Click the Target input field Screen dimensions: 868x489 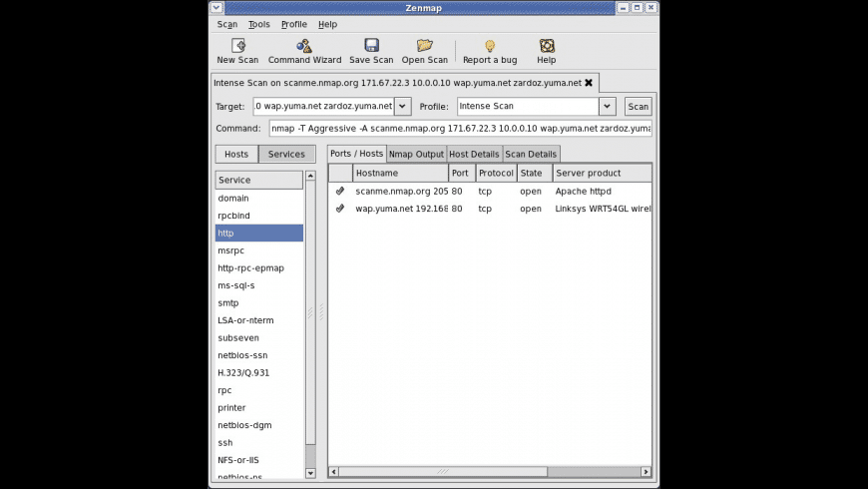coord(324,107)
